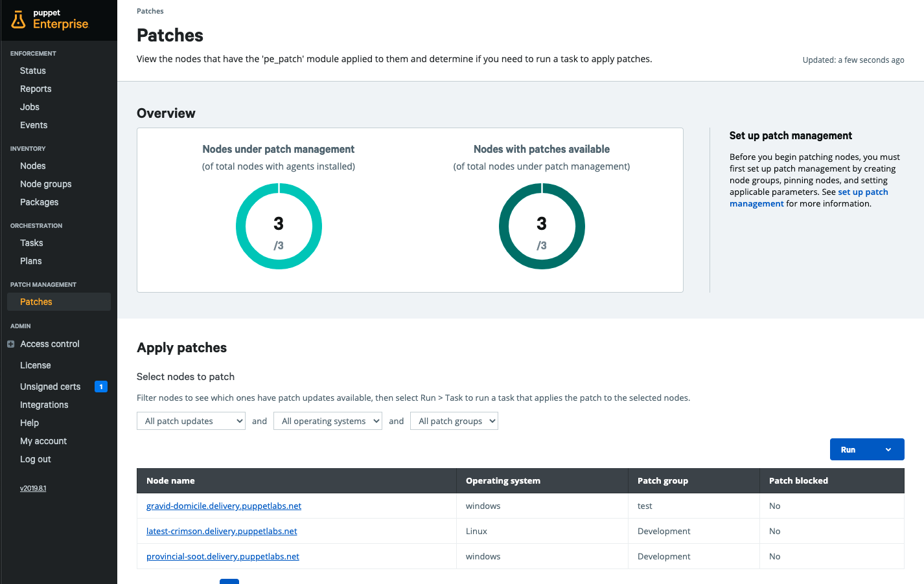Open latest-crimson.delivery.puppetlabs.net node

tap(222, 531)
